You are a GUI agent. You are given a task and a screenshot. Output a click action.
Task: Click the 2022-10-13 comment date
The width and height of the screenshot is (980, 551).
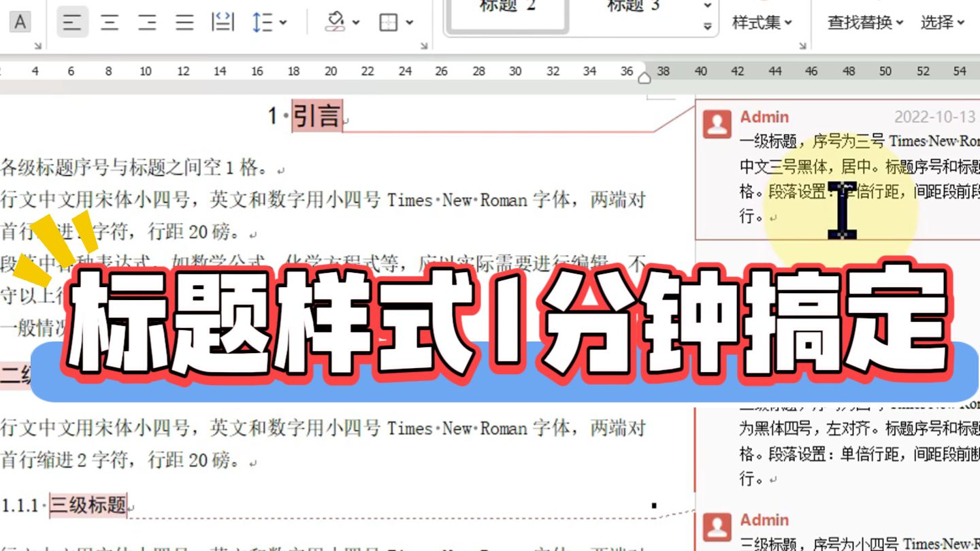[934, 117]
